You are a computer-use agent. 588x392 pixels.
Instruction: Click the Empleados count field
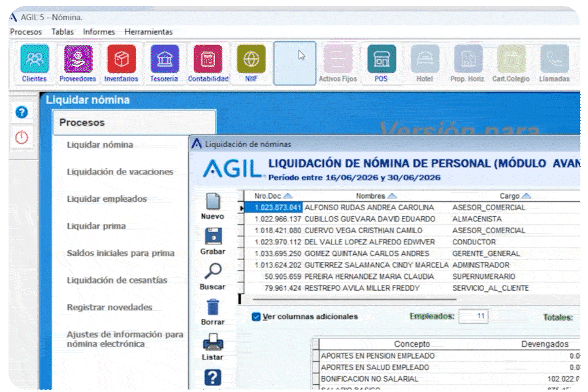point(473,316)
